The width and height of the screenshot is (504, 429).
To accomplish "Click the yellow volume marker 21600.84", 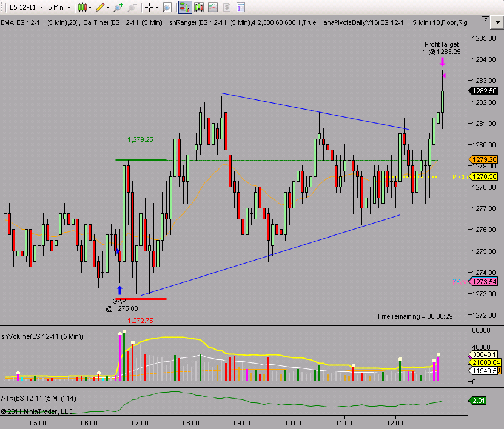I will 485,362.
